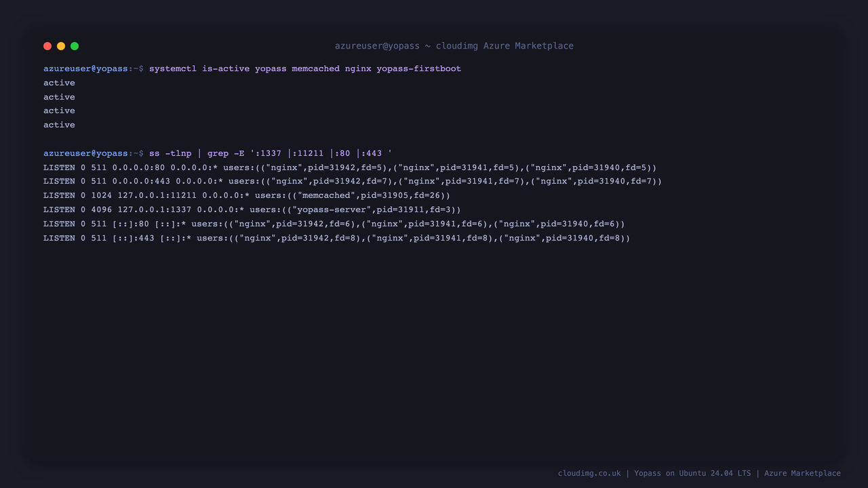Click the memcached line on 127.0.0.1:11211
The width and height of the screenshot is (868, 488).
tap(247, 195)
